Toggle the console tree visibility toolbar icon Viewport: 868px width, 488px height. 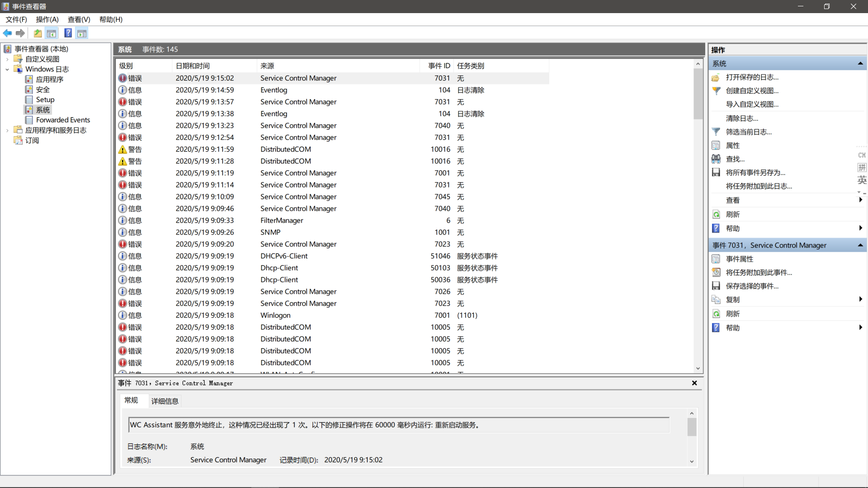click(52, 33)
